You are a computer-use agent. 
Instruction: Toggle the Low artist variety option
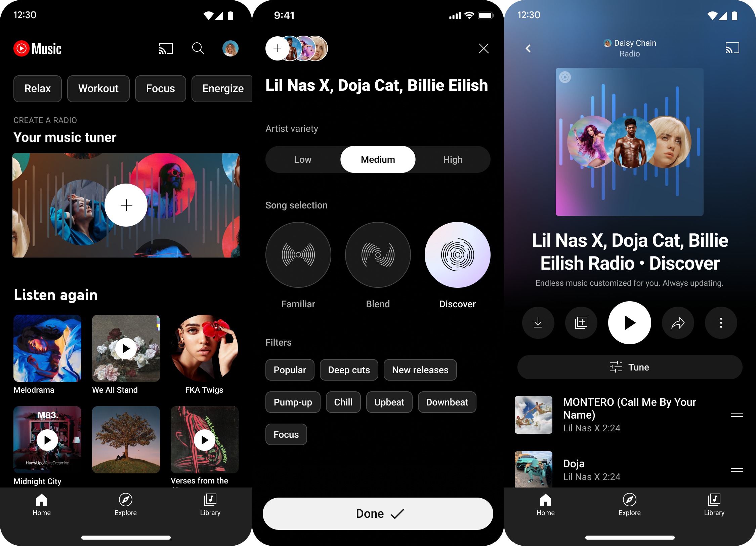(302, 159)
